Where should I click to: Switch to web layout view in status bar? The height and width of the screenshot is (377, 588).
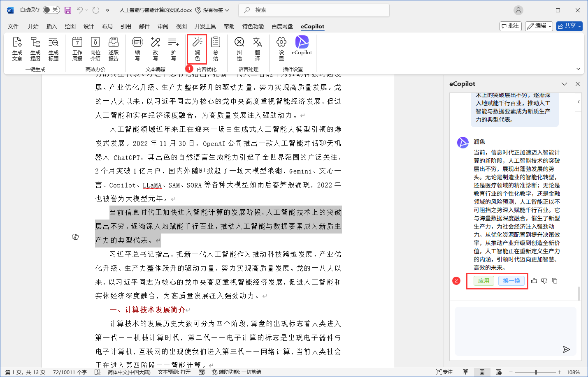click(498, 372)
